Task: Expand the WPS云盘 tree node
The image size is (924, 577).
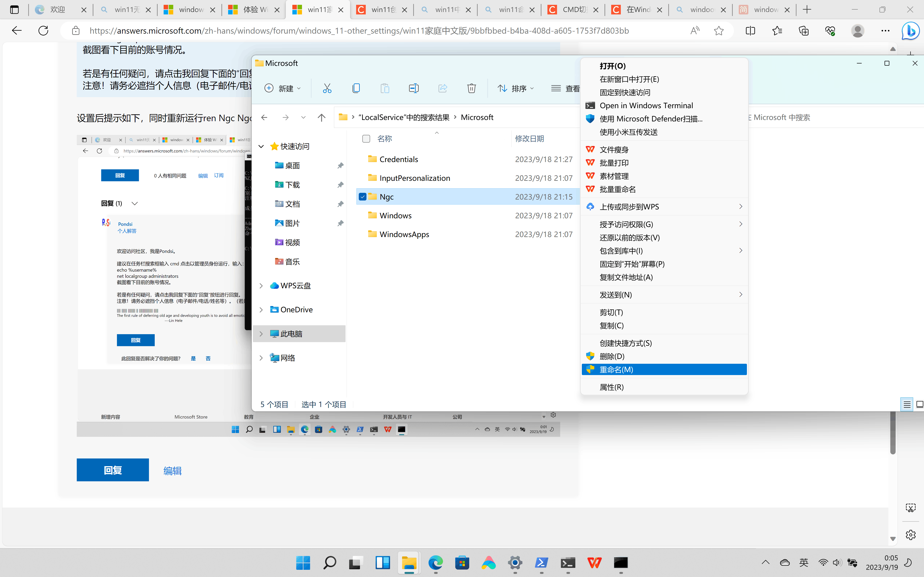Action: 261,286
